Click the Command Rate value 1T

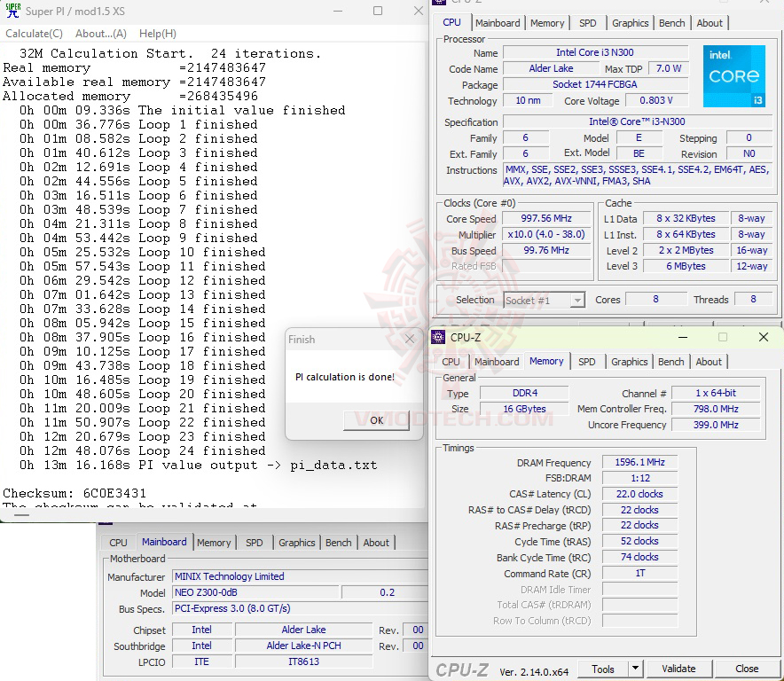pyautogui.click(x=639, y=573)
